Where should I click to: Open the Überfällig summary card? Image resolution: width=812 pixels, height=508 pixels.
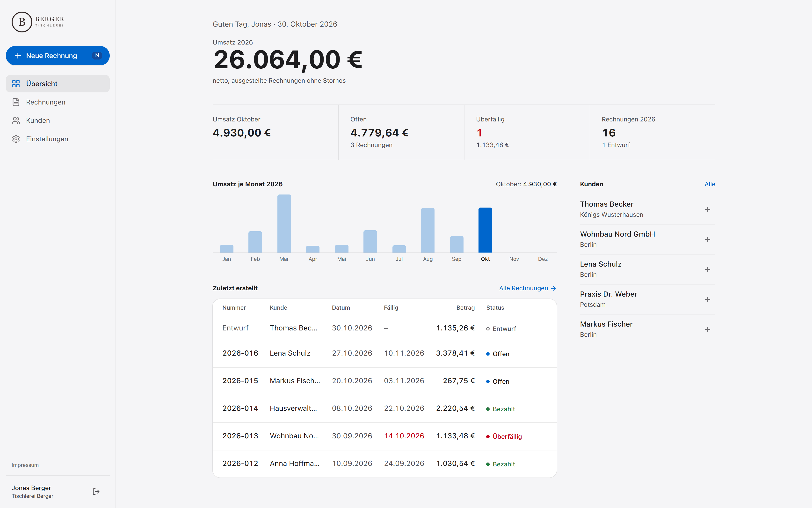[x=527, y=132]
